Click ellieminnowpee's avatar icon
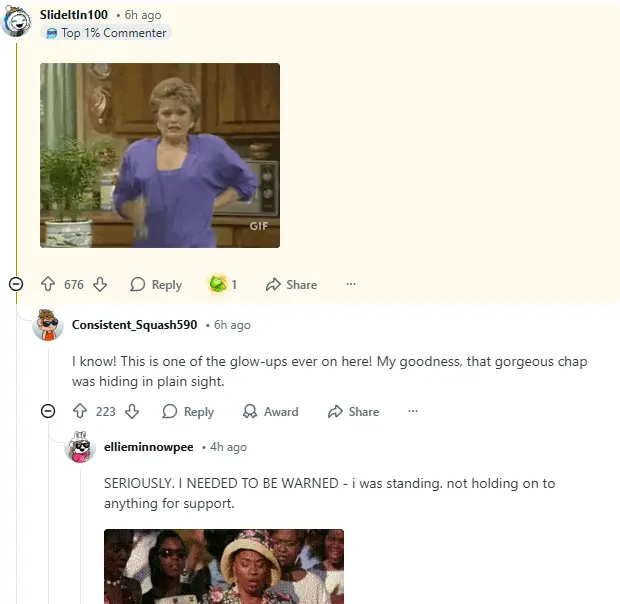Screen dimensions: 620x604 point(80,447)
